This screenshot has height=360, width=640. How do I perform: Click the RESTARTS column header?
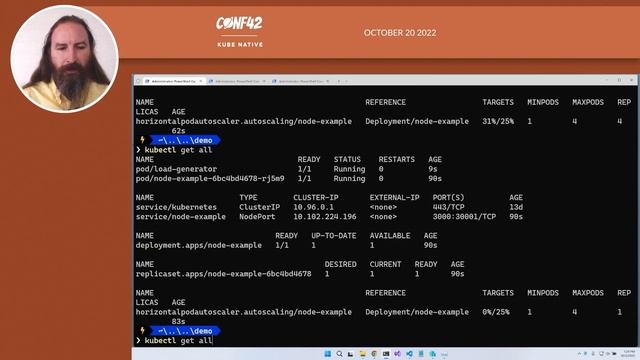pyautogui.click(x=396, y=160)
